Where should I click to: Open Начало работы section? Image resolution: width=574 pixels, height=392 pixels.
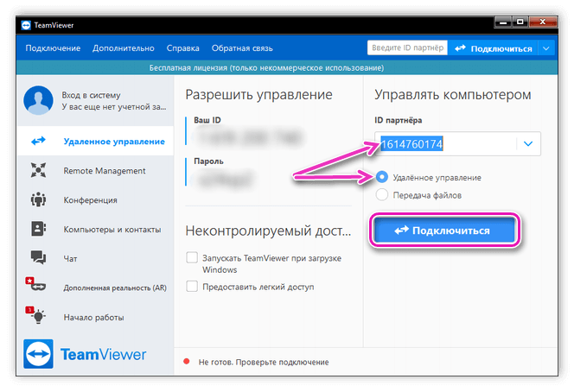95,317
